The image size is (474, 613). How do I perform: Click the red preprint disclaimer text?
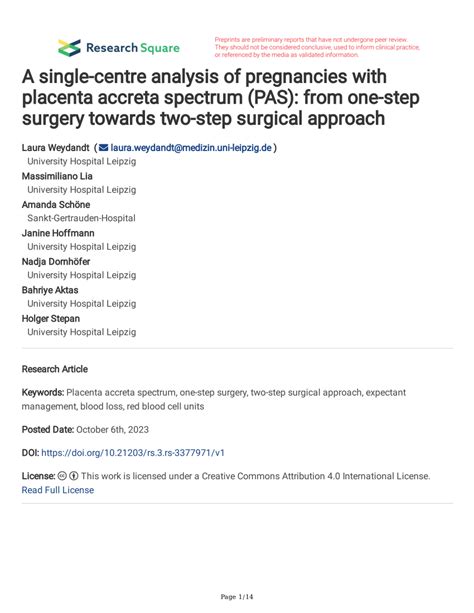(x=317, y=47)
